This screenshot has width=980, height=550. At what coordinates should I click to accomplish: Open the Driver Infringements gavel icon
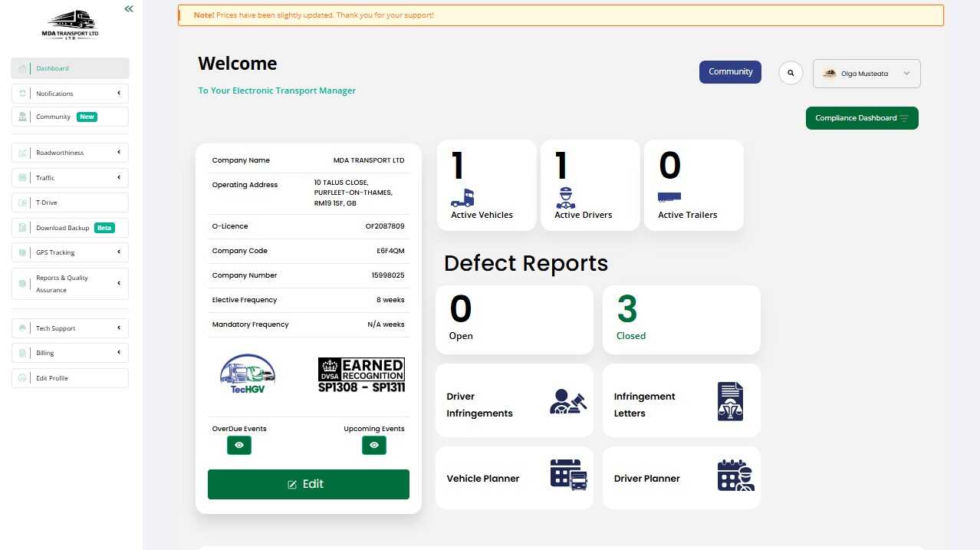[568, 401]
